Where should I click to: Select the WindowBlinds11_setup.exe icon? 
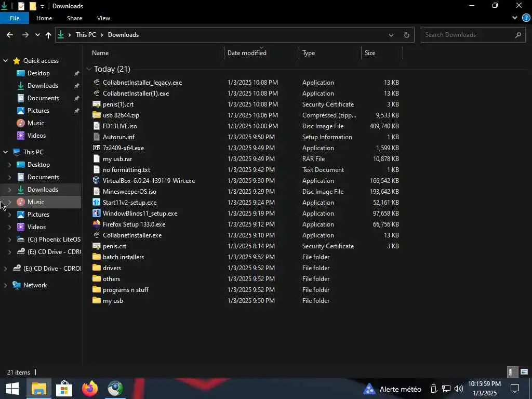[x=96, y=213]
